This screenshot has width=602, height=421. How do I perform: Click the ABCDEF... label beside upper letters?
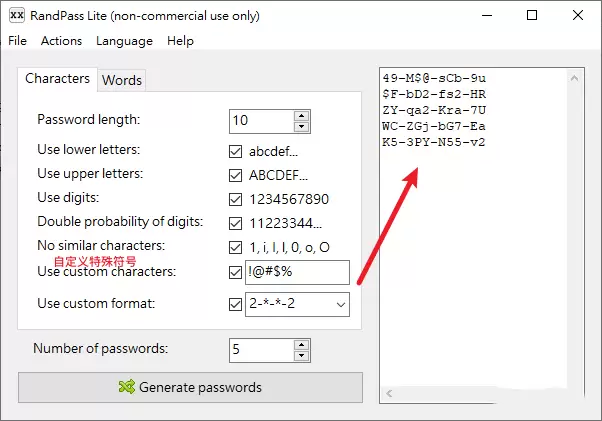[x=278, y=175]
